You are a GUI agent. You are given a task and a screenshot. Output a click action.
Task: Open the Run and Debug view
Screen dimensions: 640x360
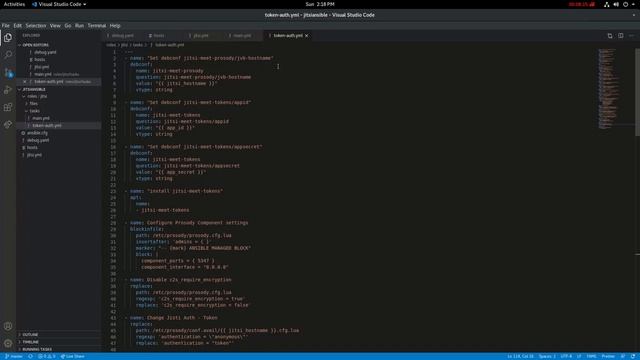[8, 90]
